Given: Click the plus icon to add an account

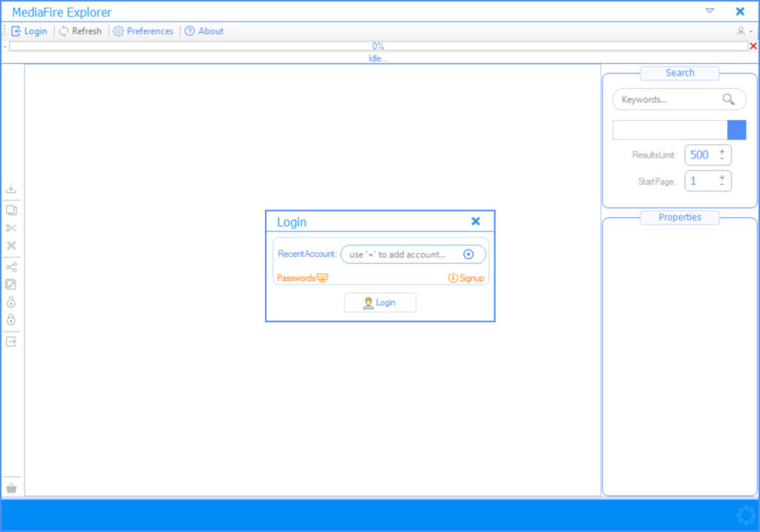Looking at the screenshot, I should tap(468, 254).
